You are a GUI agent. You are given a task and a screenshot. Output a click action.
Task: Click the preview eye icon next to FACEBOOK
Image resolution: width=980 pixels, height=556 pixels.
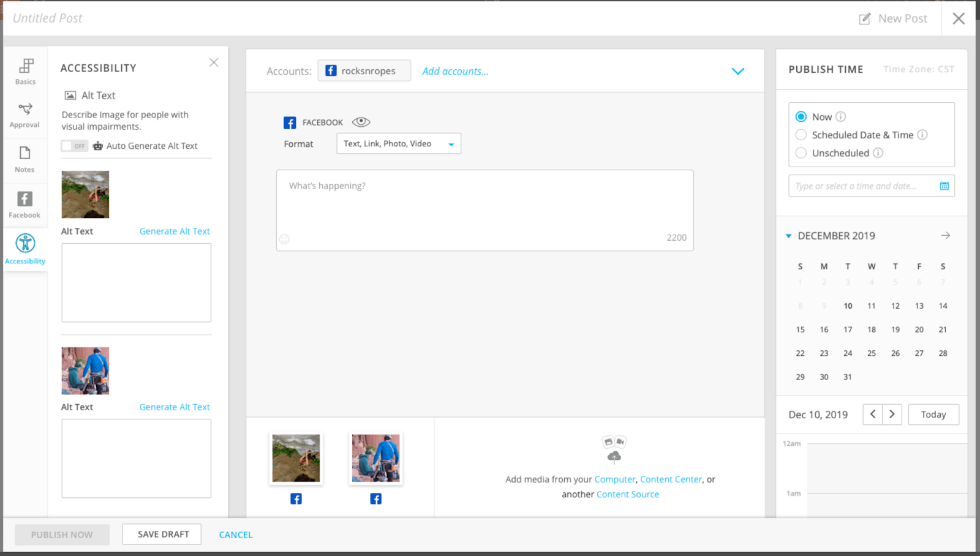tap(363, 121)
